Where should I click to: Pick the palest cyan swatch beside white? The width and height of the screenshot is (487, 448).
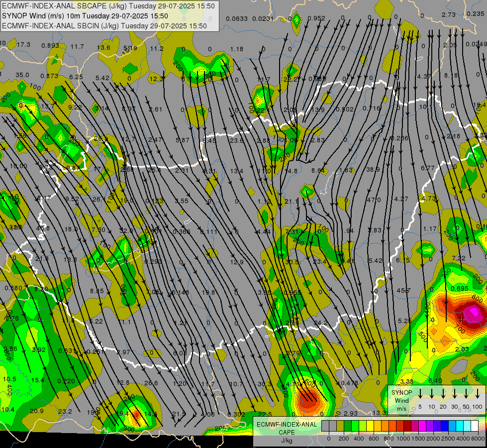coord(467,426)
